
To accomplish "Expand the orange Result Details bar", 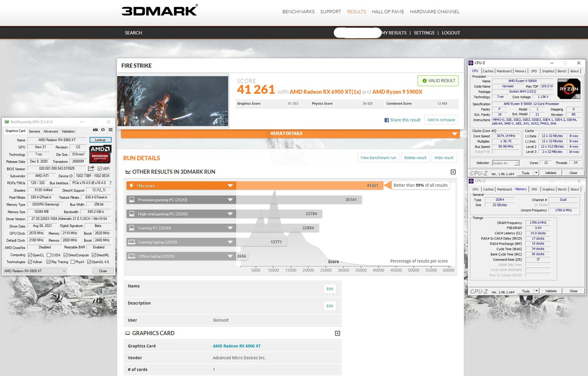I will [x=289, y=133].
